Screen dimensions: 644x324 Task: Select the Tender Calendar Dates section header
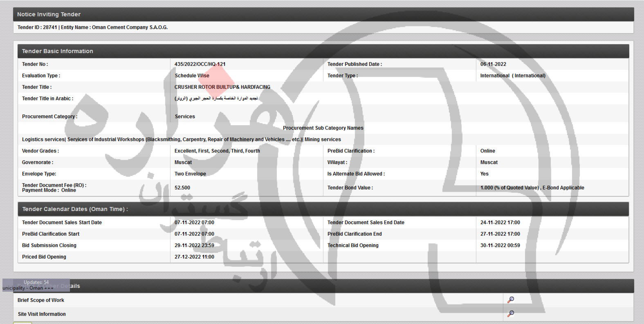point(323,209)
